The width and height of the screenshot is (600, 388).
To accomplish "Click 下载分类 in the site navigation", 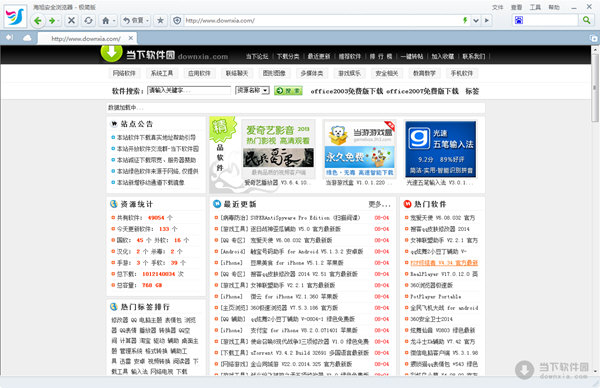I will tap(288, 56).
